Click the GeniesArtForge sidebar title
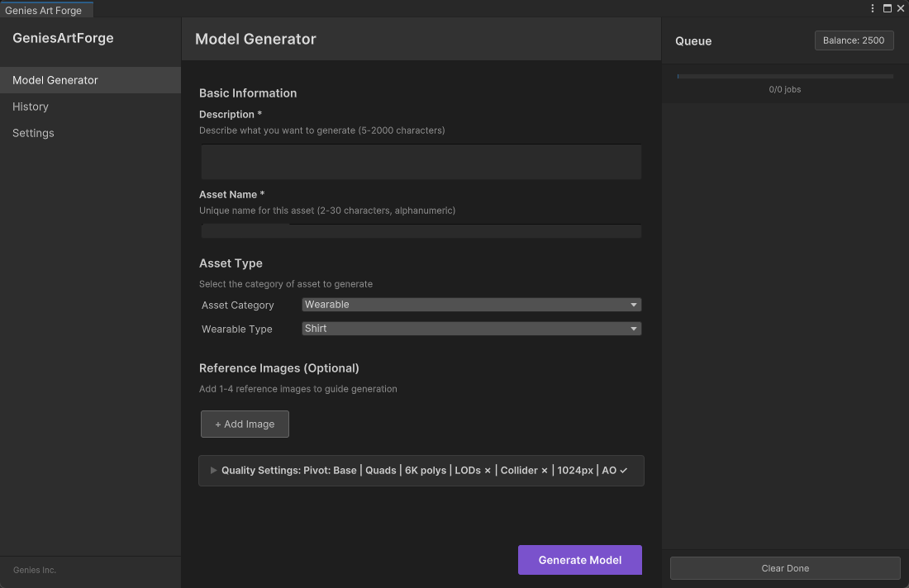This screenshot has width=909, height=588. point(63,38)
